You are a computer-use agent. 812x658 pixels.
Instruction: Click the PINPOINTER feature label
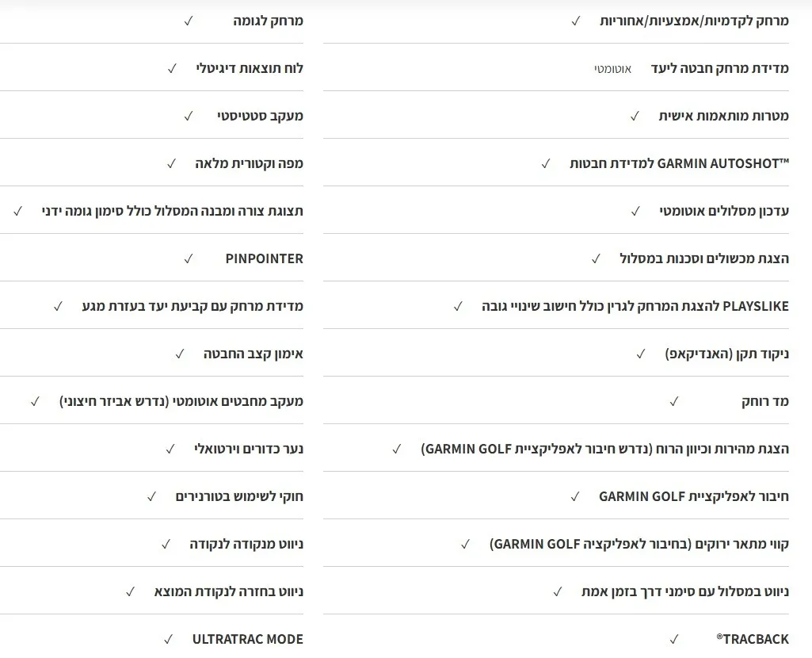coord(264,258)
